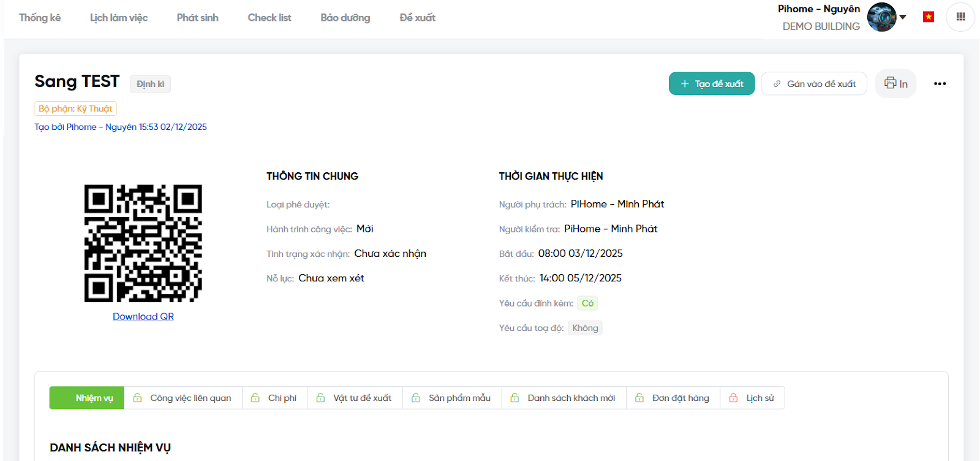
Task: Open the Lịch làm việc menu
Action: click(x=119, y=18)
